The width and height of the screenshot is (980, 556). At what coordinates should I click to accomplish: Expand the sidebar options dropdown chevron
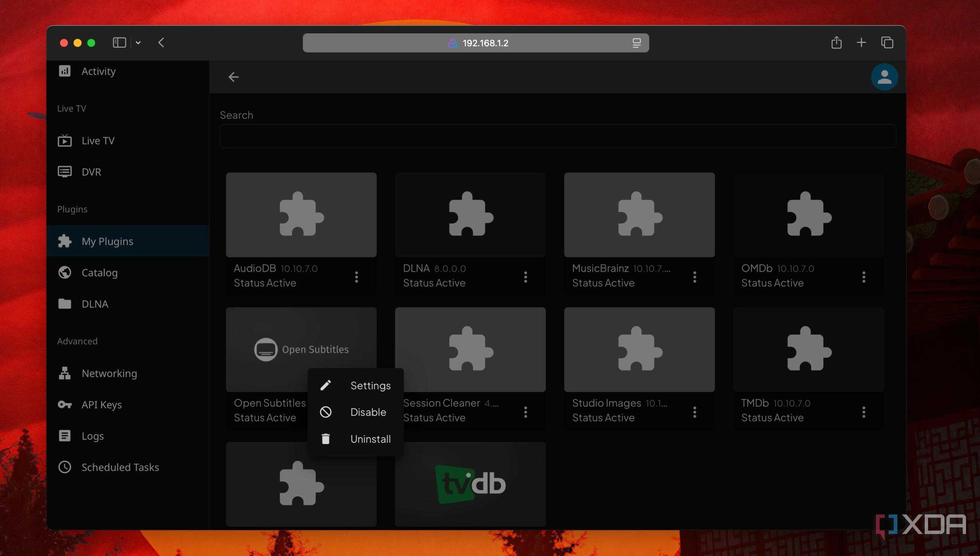tap(138, 42)
